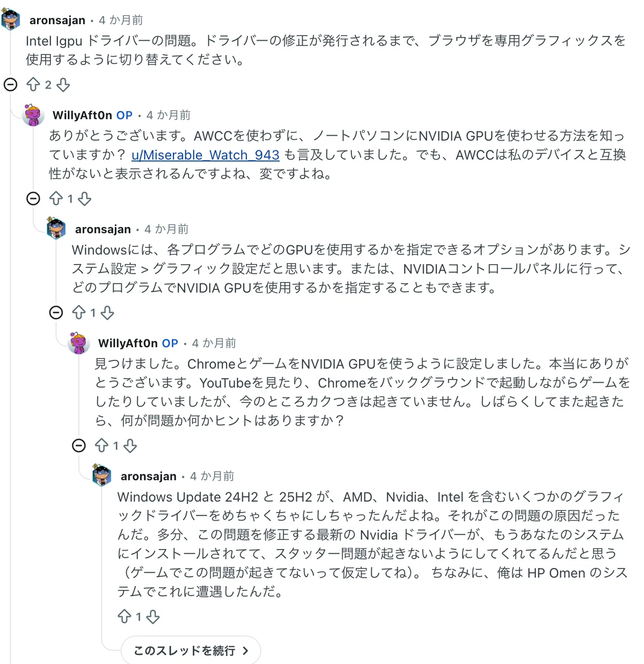The image size is (644, 664).
Task: Downvote the Windows Update 24H2 comment
Action: (x=153, y=617)
